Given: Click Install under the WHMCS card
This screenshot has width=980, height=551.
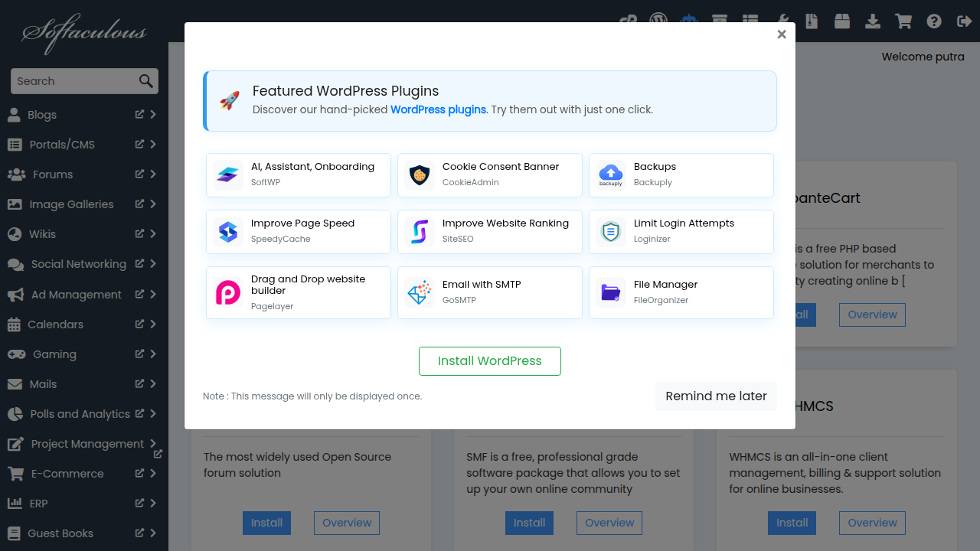Looking at the screenshot, I should click(792, 523).
